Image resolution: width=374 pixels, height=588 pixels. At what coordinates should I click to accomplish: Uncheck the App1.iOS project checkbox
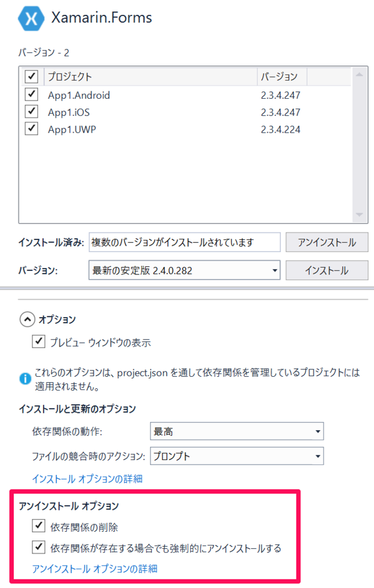(x=32, y=112)
